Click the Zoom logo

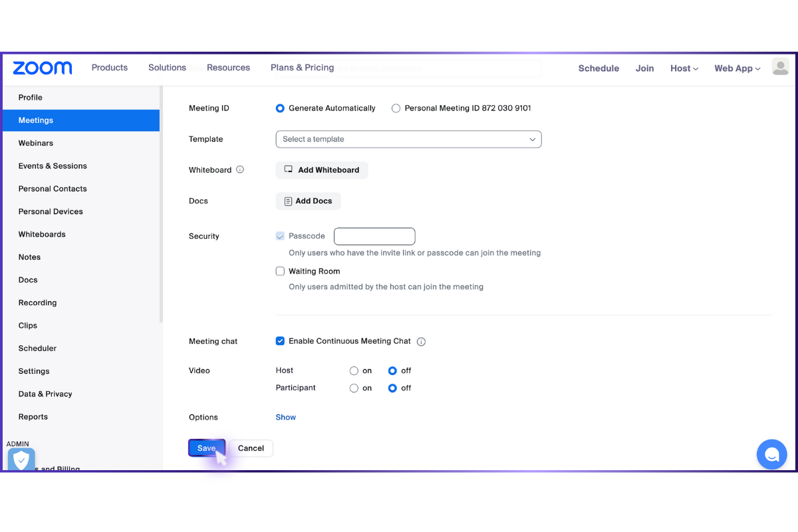43,68
